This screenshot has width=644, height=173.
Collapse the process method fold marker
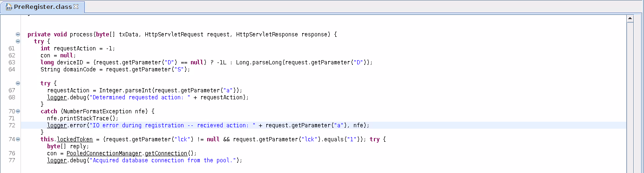18,35
